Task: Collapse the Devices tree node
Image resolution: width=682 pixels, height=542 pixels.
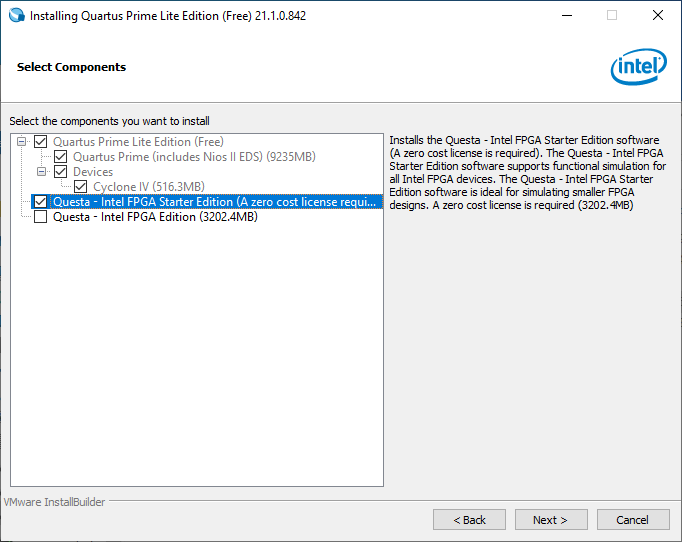Action: click(x=41, y=172)
